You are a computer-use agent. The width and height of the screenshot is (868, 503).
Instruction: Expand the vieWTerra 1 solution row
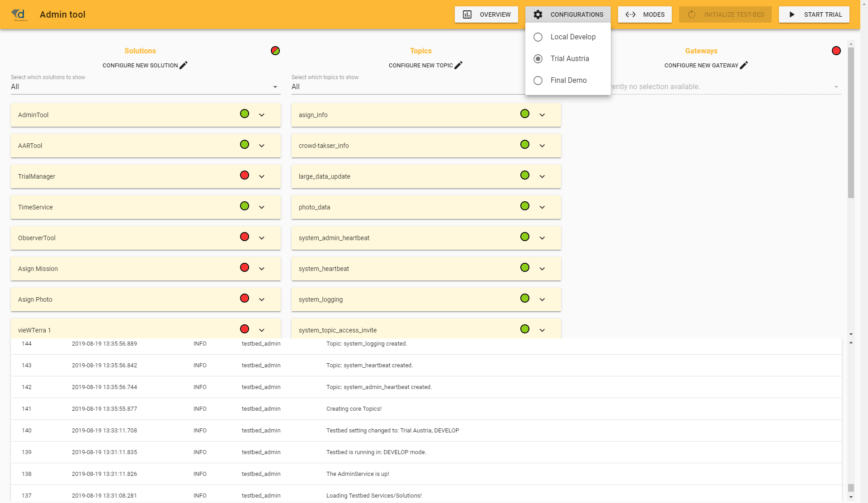pos(261,330)
